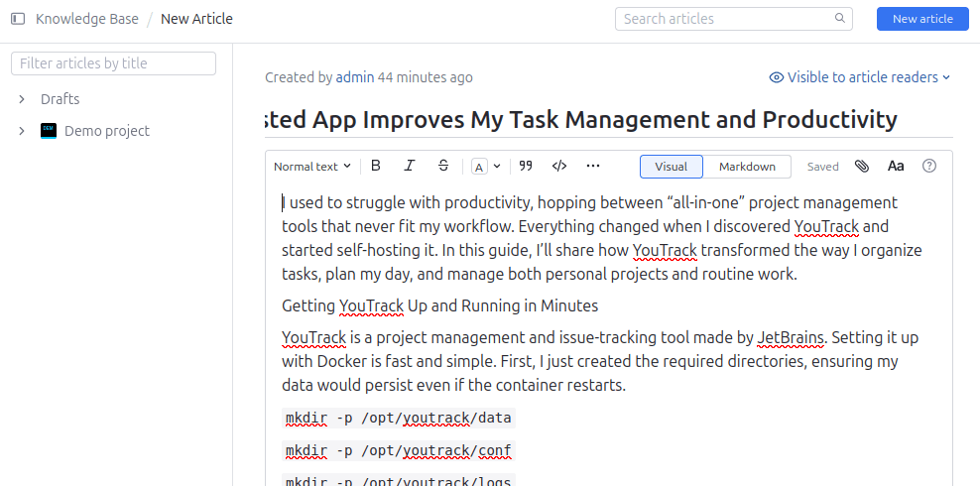This screenshot has width=980, height=486.
Task: Apply strikethrough formatting
Action: 443,167
